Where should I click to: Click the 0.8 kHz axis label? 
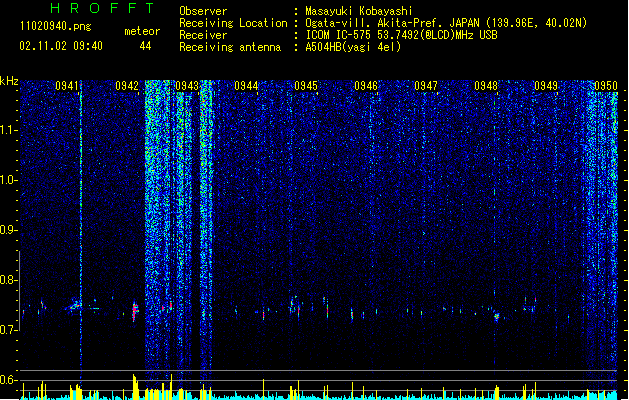(9, 280)
